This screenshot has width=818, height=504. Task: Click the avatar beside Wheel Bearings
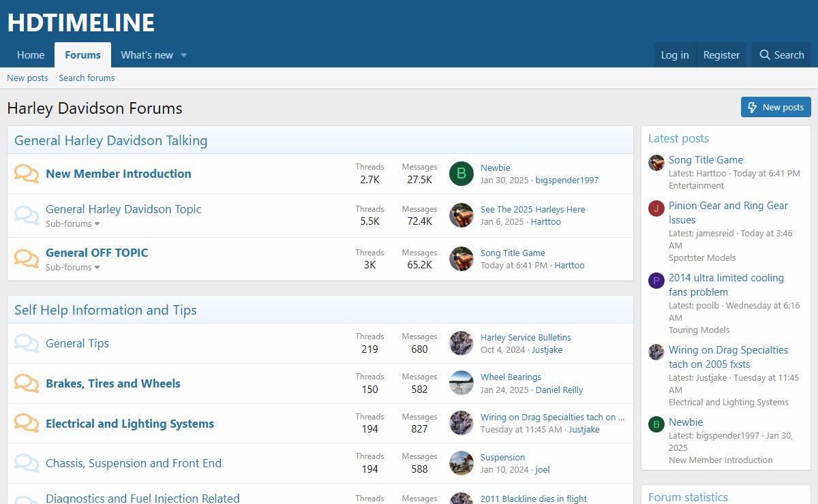tap(461, 383)
